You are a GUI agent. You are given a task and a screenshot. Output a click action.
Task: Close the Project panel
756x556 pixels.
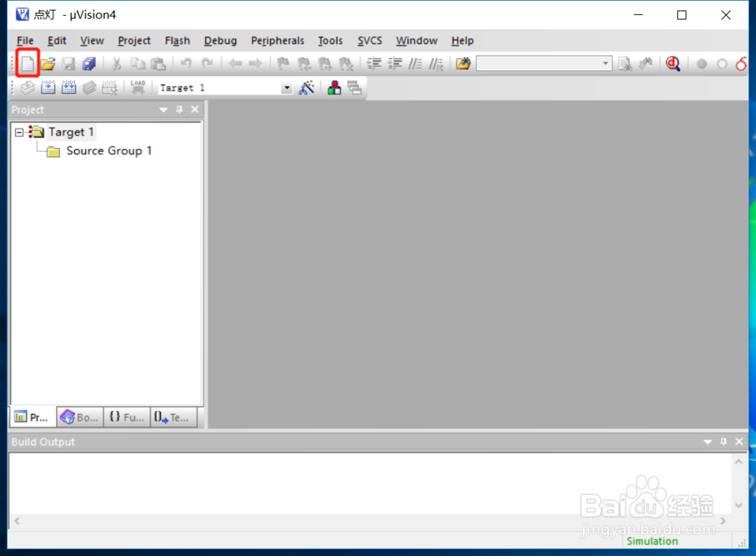click(195, 110)
